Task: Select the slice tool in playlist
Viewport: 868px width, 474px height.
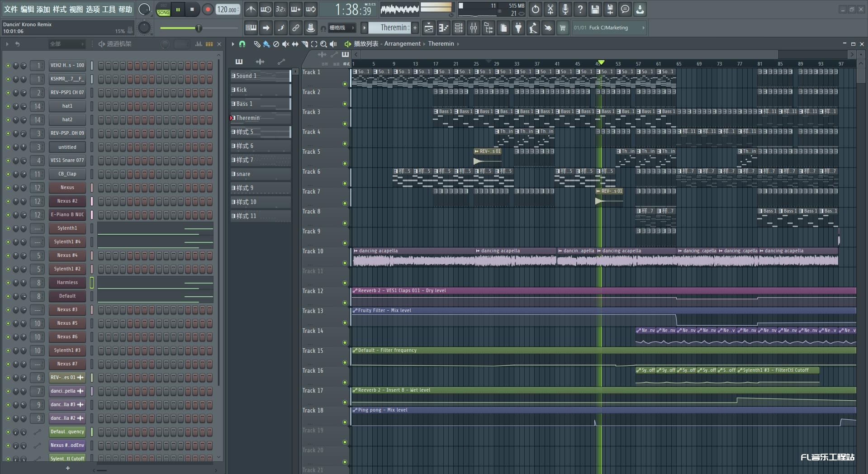Action: click(x=304, y=44)
